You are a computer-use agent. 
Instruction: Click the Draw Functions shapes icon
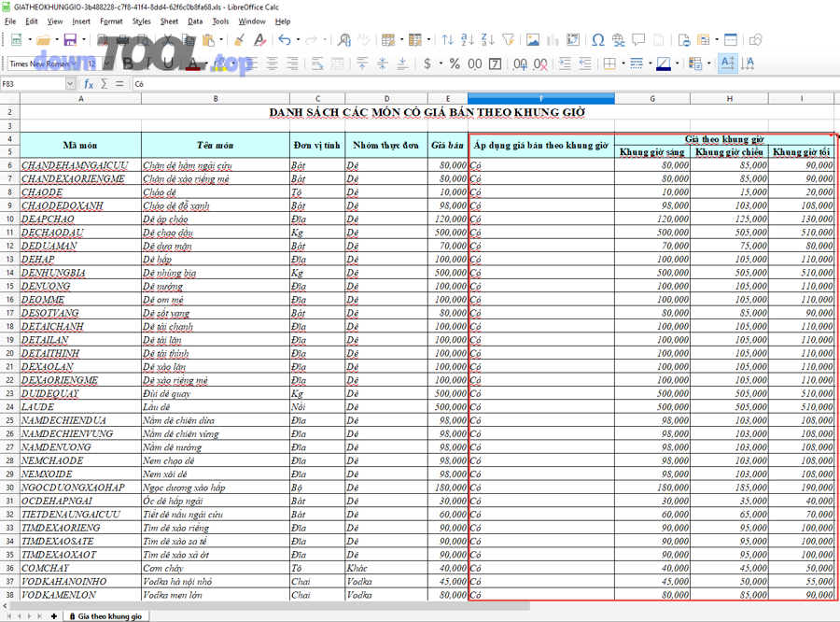[756, 39]
